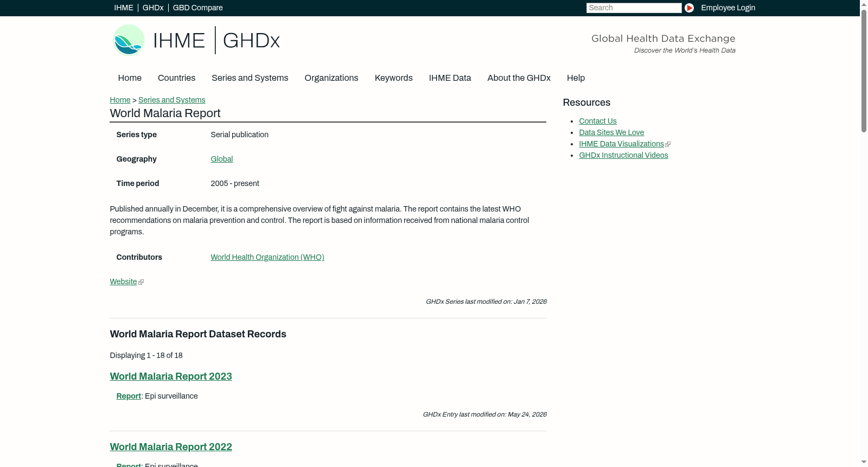Open World Malaria Report 2023 record
868x467 pixels.
pos(171,376)
